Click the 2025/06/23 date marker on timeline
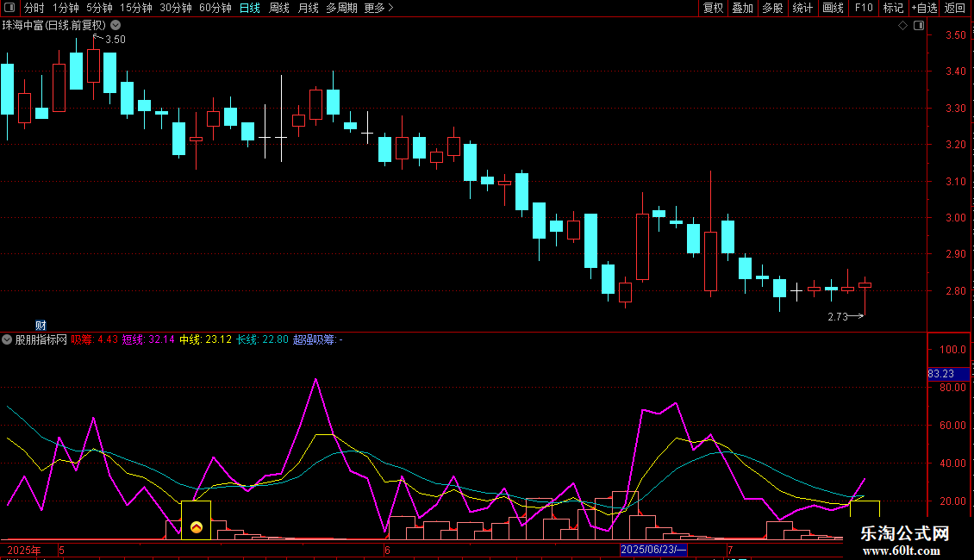The width and height of the screenshot is (974, 560). tap(654, 550)
